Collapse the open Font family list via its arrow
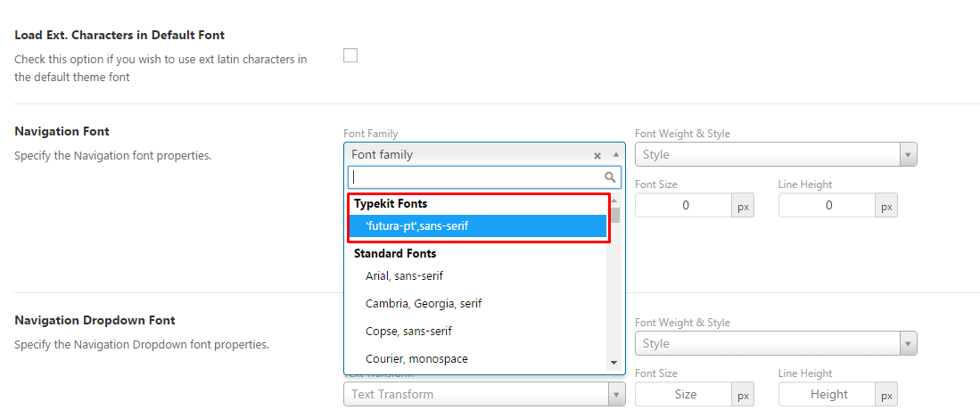The width and height of the screenshot is (980, 410). click(615, 155)
